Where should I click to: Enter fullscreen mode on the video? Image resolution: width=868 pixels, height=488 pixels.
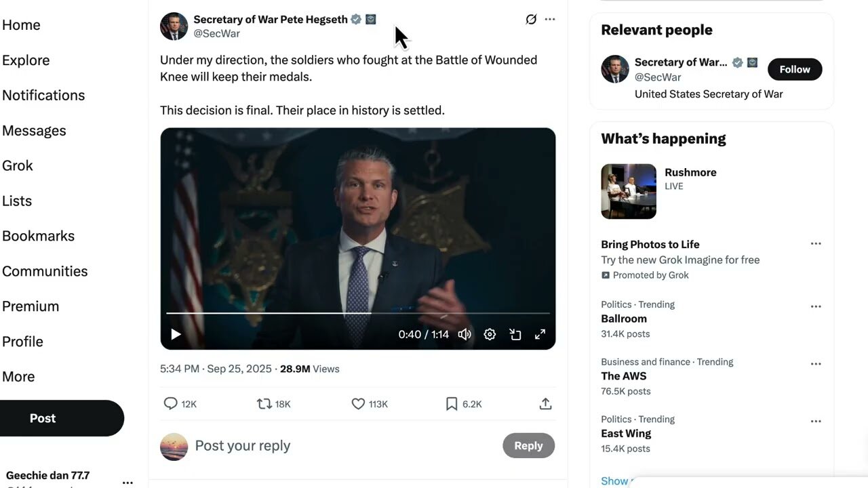[x=540, y=334]
